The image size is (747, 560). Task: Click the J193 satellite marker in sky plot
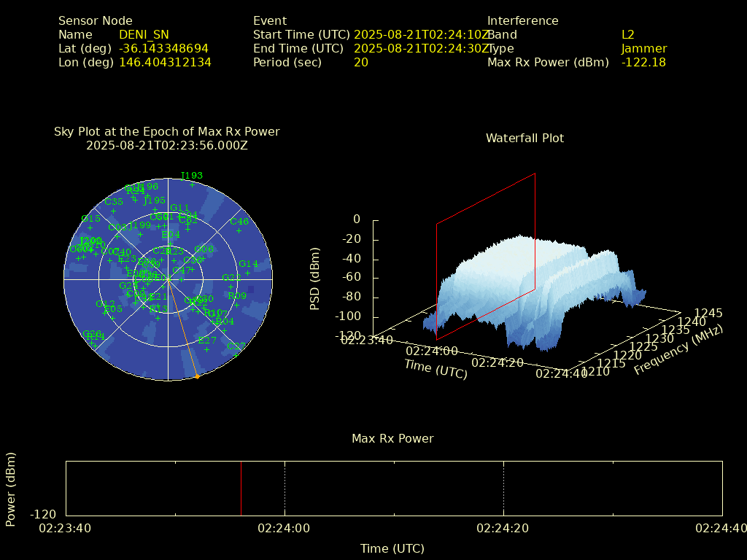[192, 184]
